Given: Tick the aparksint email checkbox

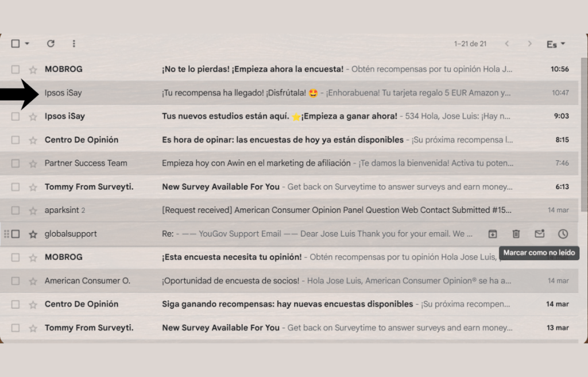Looking at the screenshot, I should (16, 210).
